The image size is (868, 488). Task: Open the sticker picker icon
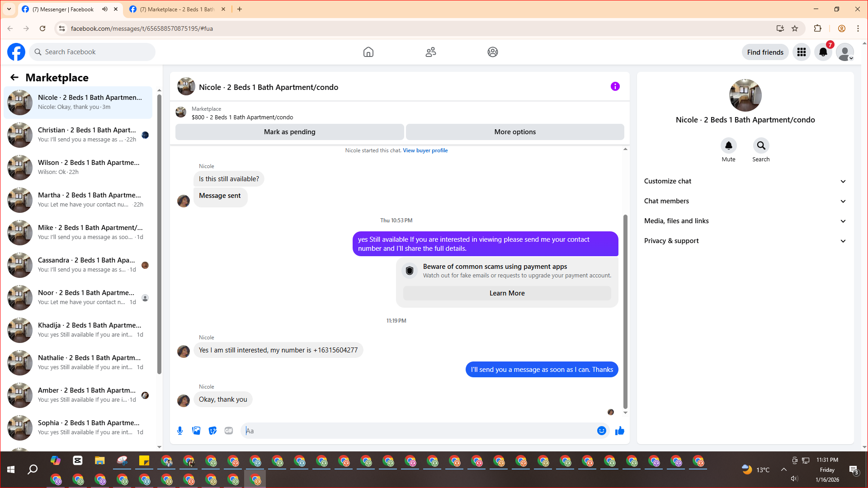coord(212,431)
